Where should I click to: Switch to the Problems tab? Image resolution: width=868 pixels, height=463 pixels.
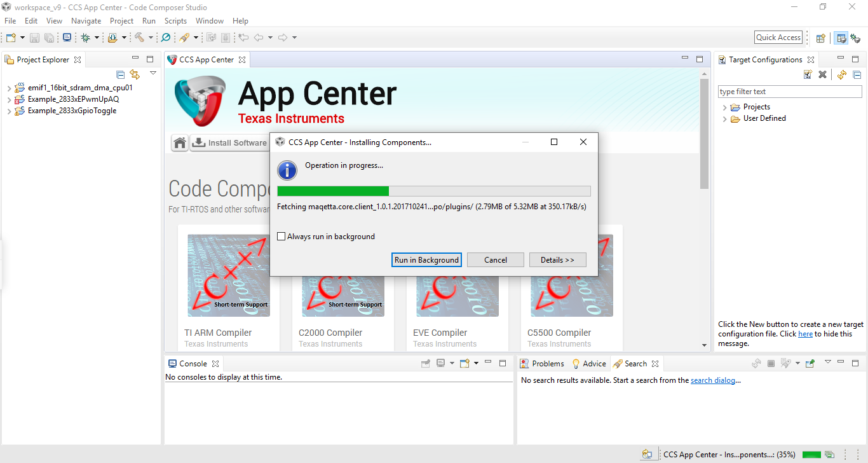[542, 364]
